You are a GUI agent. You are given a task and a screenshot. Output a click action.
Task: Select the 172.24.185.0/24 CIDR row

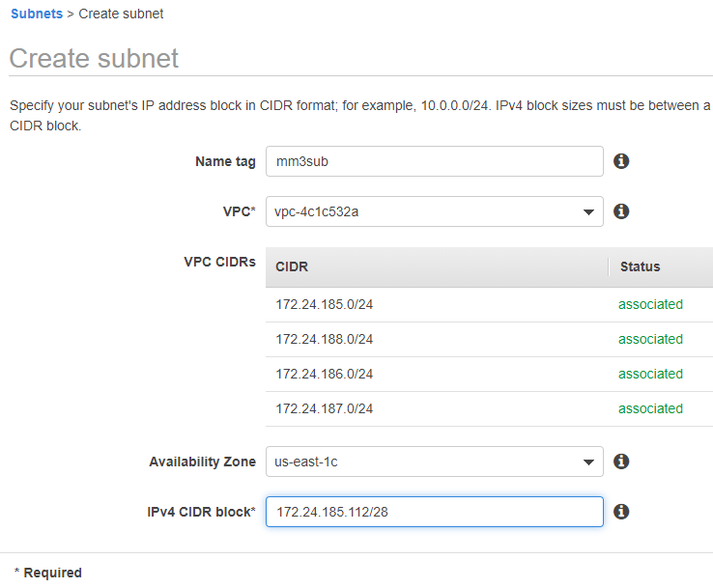coord(325,304)
